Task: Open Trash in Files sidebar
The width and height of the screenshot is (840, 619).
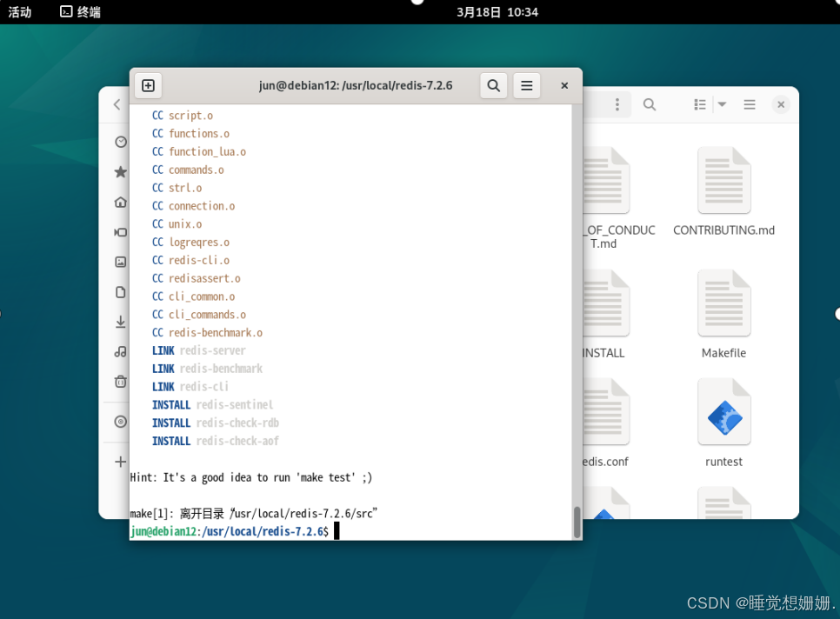Action: coord(121,382)
